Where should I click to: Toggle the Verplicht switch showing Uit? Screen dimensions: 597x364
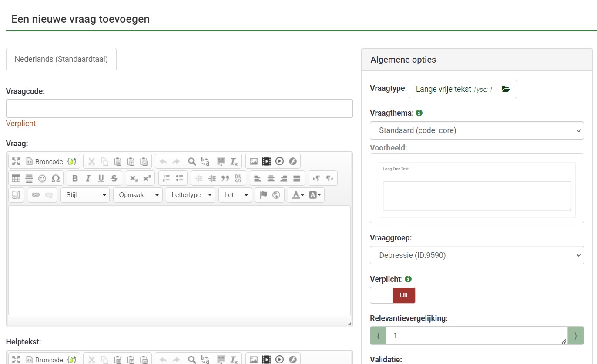(392, 295)
